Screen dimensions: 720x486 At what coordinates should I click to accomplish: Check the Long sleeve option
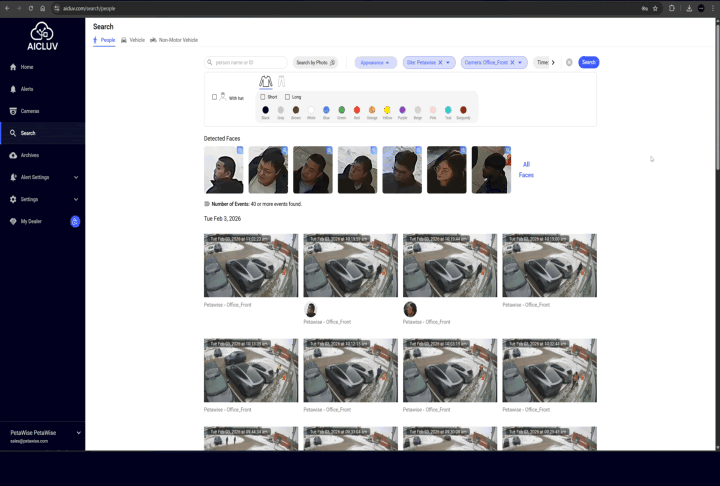click(x=287, y=97)
